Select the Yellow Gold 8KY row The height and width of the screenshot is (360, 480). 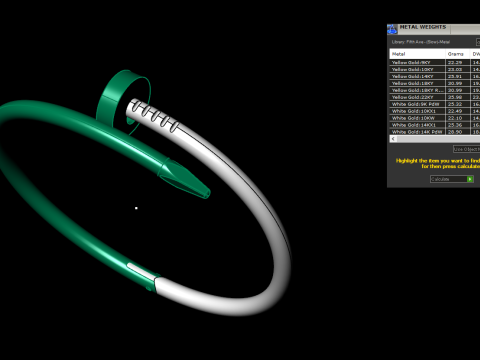tap(435, 62)
